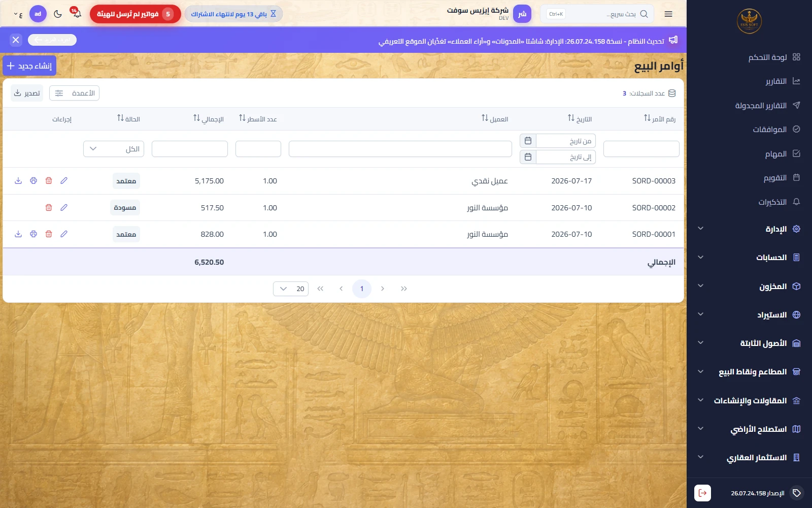
Task: Open calendar picker for 'to date'
Action: (x=528, y=157)
